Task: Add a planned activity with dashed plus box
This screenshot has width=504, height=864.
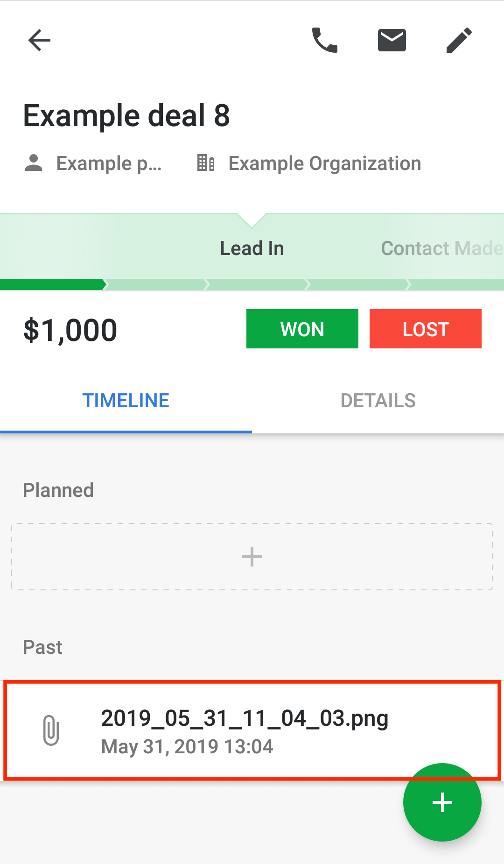Action: (252, 557)
